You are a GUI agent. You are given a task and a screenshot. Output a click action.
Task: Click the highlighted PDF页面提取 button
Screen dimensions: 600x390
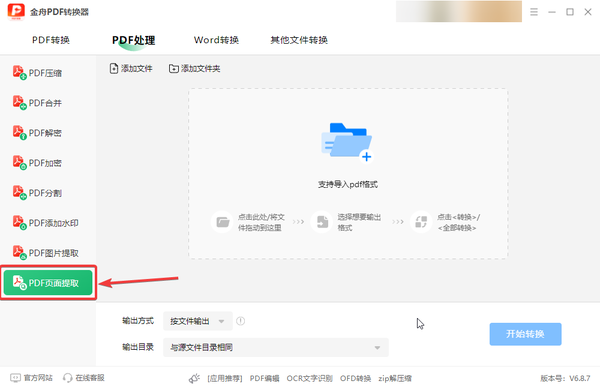click(x=48, y=283)
